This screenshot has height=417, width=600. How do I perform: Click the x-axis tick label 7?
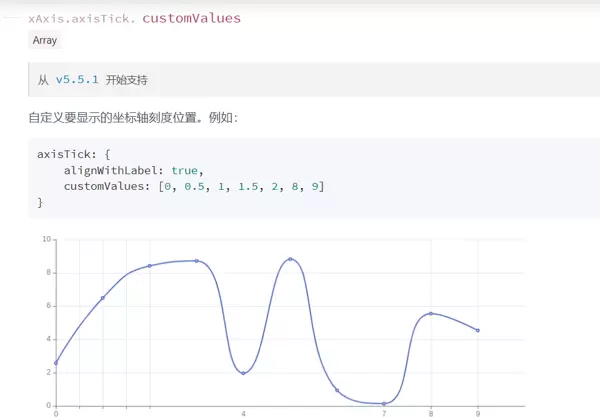[384, 412]
